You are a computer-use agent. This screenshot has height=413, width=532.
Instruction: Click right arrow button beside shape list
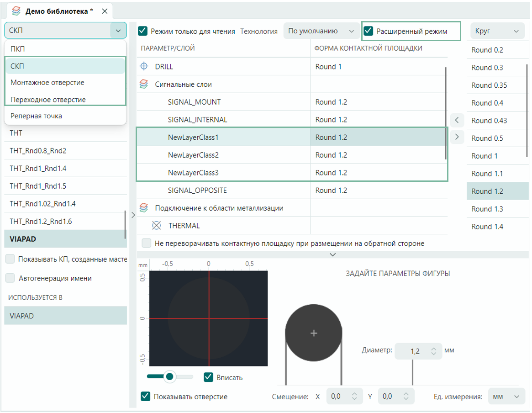[457, 137]
